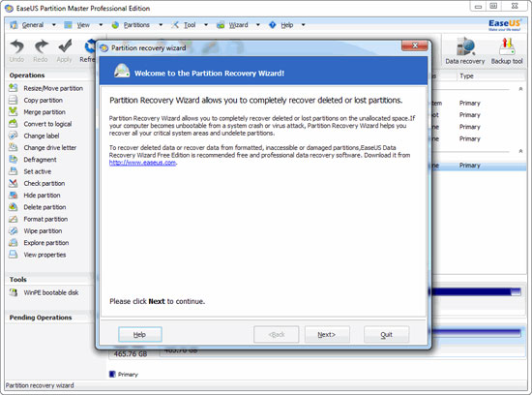Open the www.easeus.com link
This screenshot has width=532, height=395.
pyautogui.click(x=142, y=163)
